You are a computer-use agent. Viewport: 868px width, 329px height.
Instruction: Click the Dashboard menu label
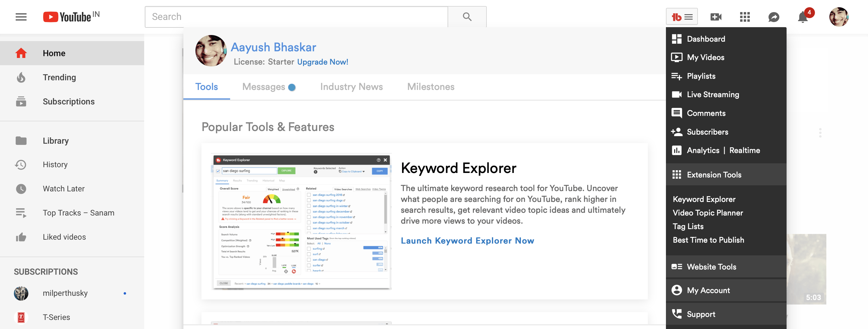coord(706,39)
